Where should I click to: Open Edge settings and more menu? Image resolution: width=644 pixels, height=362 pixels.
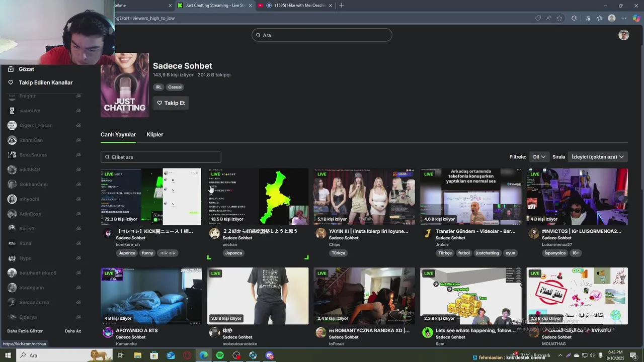624,18
